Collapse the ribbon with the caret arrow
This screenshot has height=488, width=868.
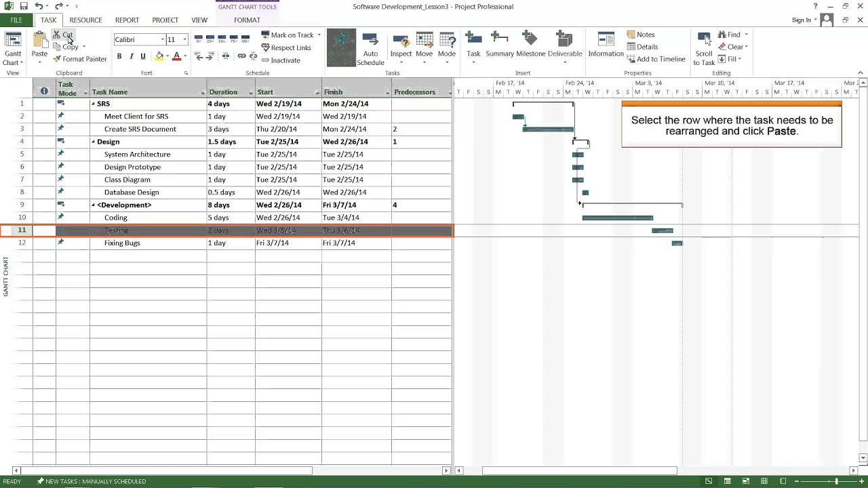pos(861,73)
